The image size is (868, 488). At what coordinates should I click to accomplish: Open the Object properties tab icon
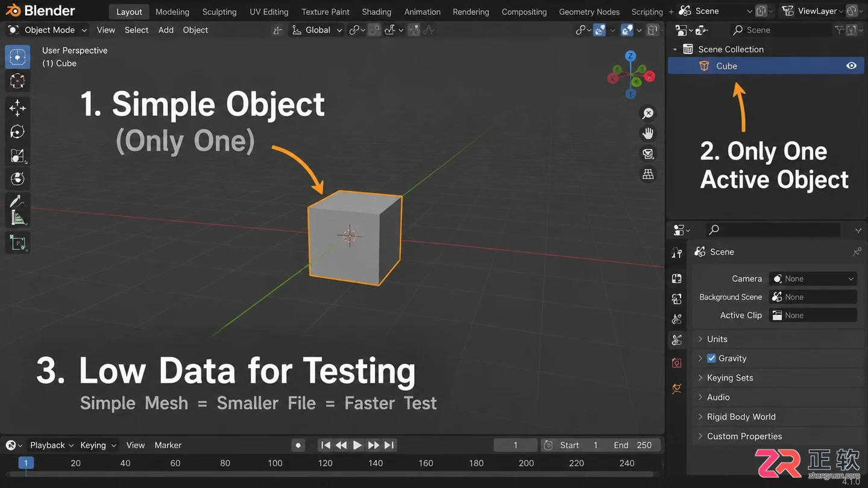click(677, 389)
